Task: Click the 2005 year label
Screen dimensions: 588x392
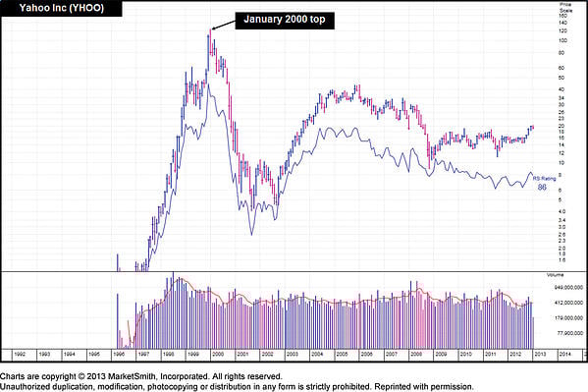Action: tap(342, 355)
